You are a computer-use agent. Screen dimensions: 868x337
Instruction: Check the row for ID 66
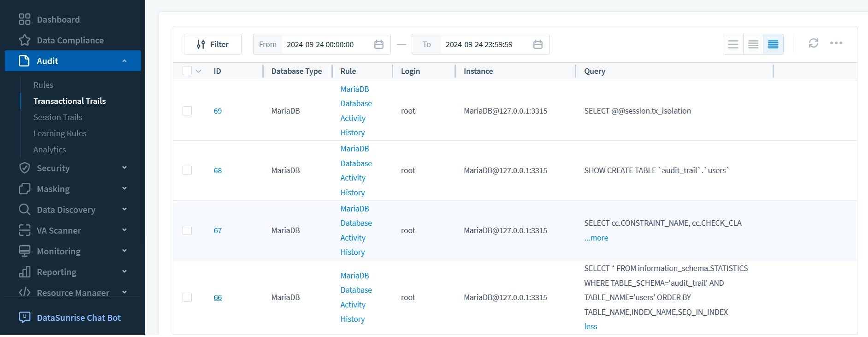(x=187, y=297)
